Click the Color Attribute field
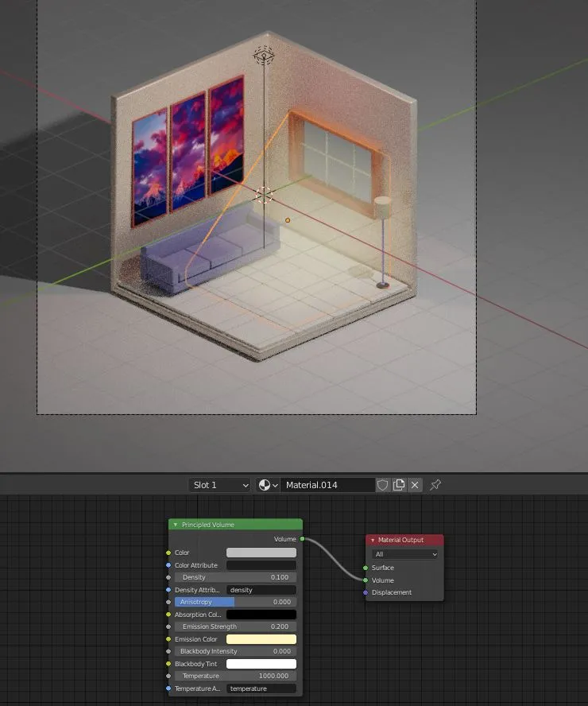The width and height of the screenshot is (588, 706). coord(261,565)
